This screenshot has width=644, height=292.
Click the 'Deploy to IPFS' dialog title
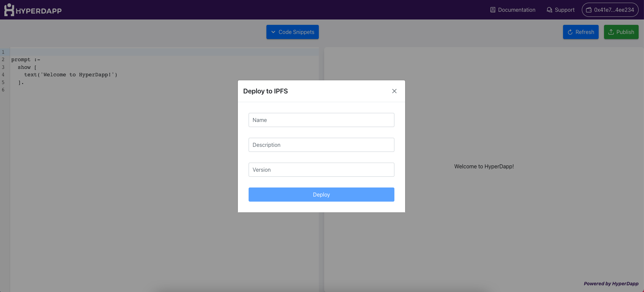(x=265, y=91)
